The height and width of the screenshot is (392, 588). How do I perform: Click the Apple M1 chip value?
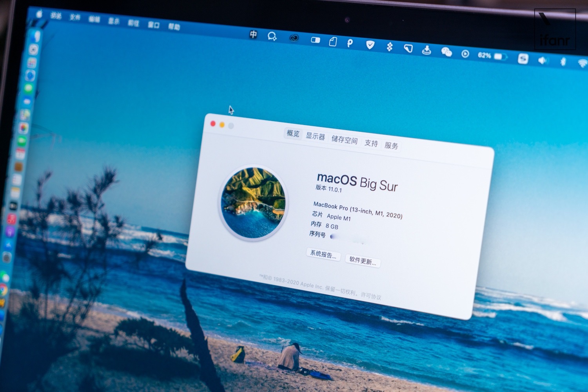339,217
